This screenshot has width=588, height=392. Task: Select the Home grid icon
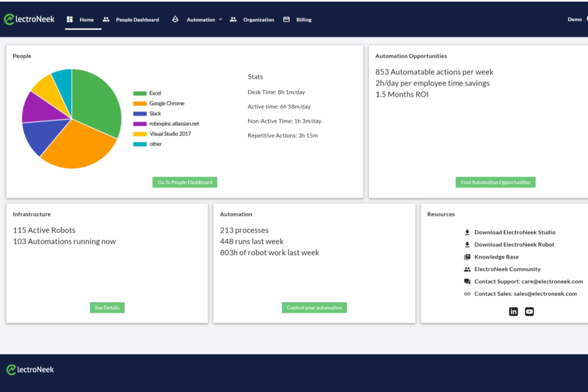[70, 20]
